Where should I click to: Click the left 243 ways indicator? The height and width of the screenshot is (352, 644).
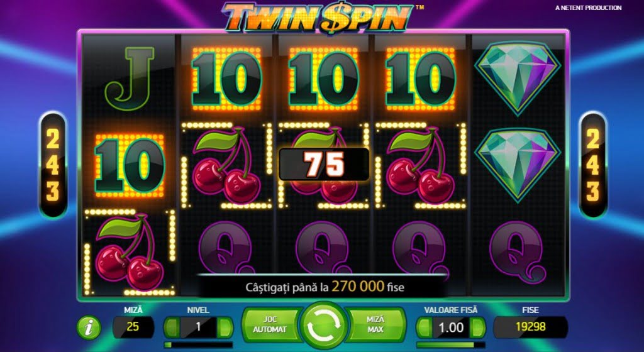[x=53, y=165]
